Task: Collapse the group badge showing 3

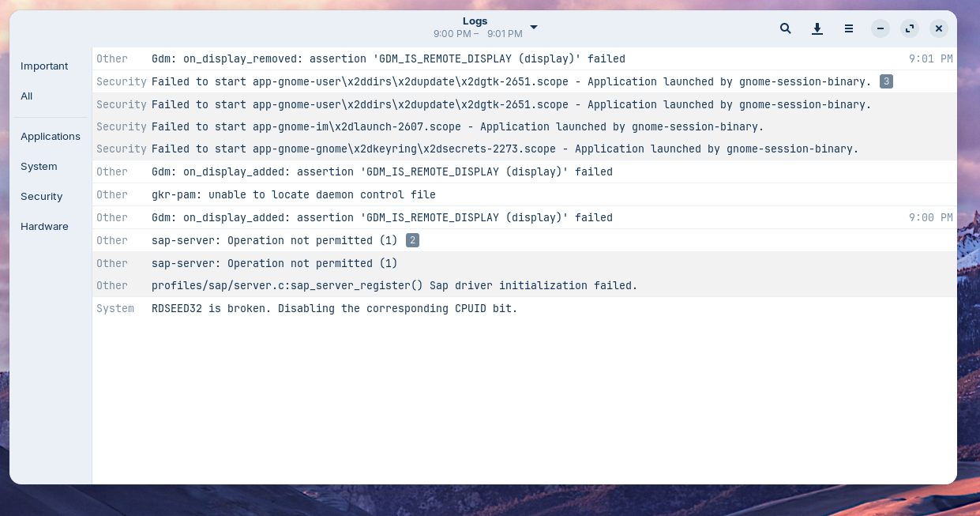Action: 886,81
